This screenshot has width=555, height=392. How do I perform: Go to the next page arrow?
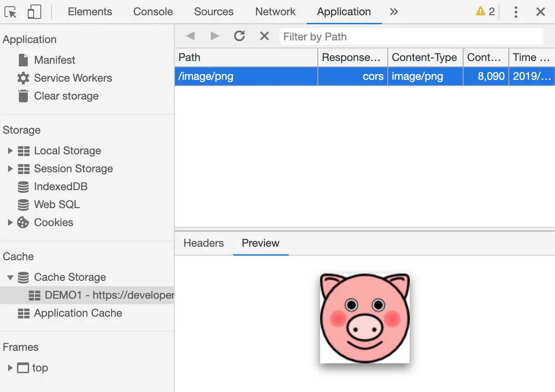(215, 36)
